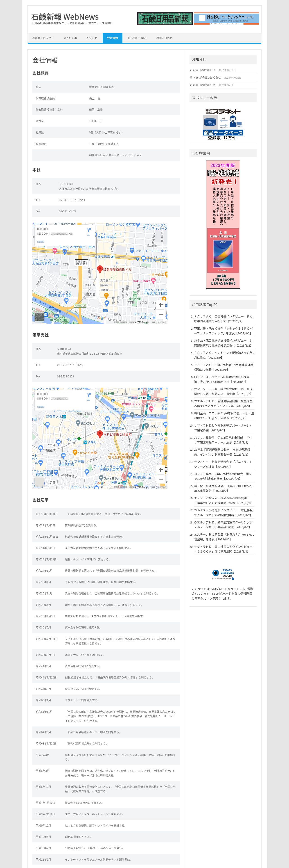This screenshot has height=868, width=289.
Task: Open サツドラＨＤ・富山社長ＣＥＯインタビュー article
Action: pyautogui.click(x=223, y=549)
